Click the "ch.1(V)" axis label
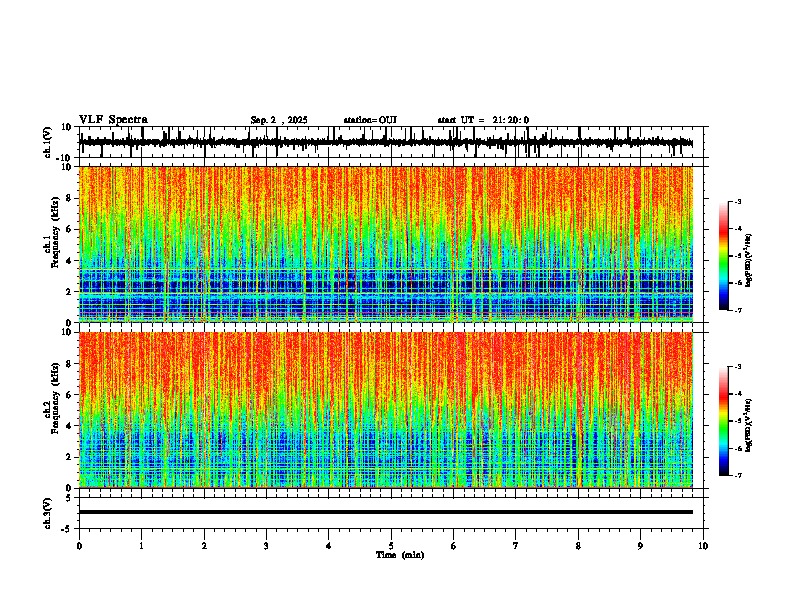Image resolution: width=792 pixels, height=612 pixels. pyautogui.click(x=48, y=142)
